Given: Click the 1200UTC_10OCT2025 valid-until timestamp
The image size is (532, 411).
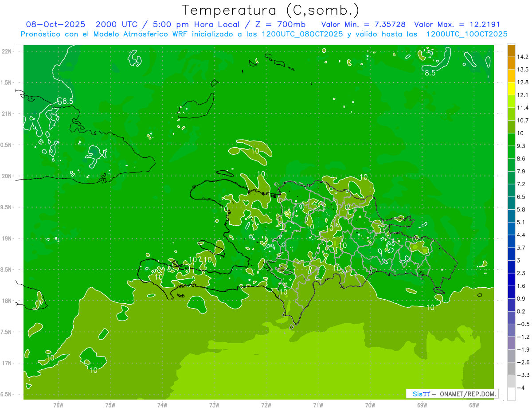Looking at the screenshot, I should pos(466,34).
